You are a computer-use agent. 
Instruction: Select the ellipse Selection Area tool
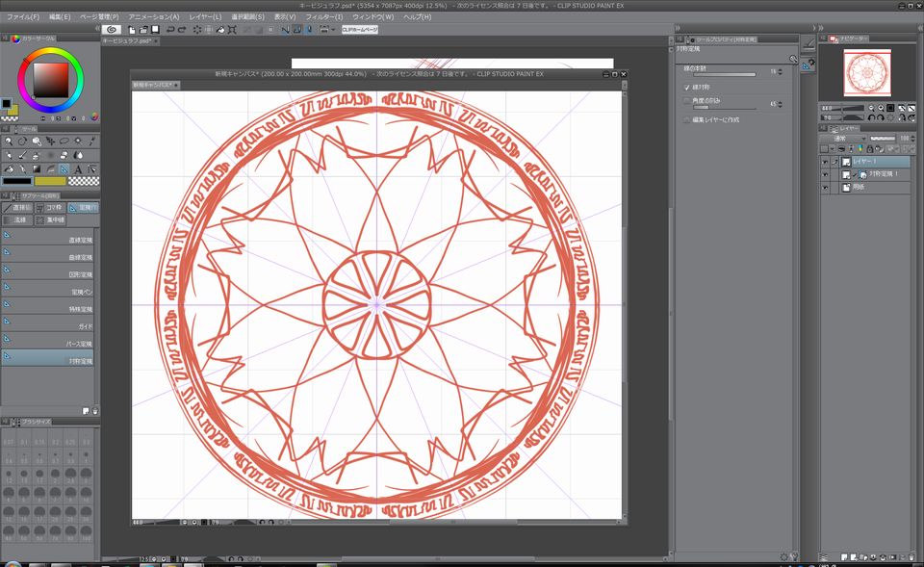(64, 142)
